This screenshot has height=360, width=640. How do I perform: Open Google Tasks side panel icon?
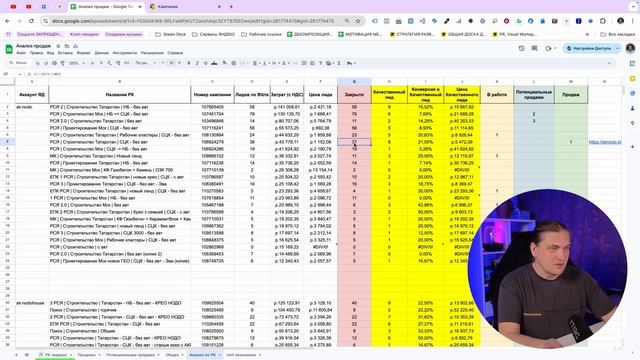(633, 93)
